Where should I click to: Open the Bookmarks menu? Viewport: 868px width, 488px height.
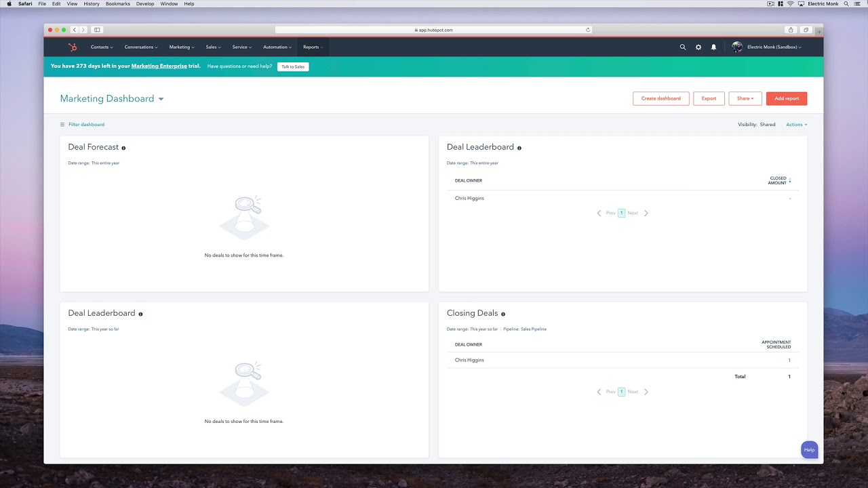[x=118, y=3]
